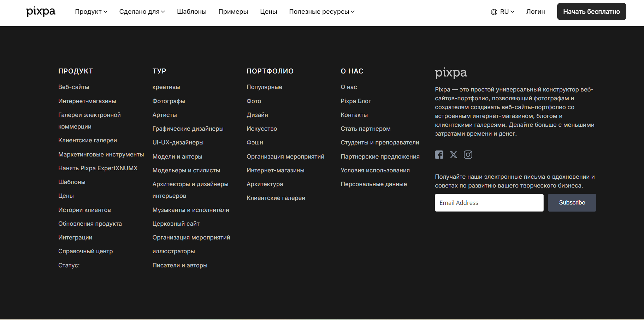The width and height of the screenshot is (644, 320).
Task: Click the Subscribe button
Action: coord(572,203)
